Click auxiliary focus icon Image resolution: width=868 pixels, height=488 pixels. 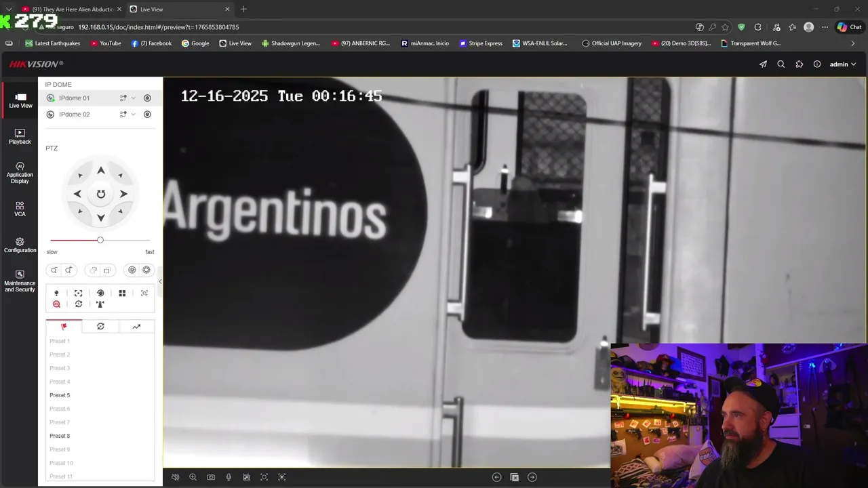pos(79,293)
